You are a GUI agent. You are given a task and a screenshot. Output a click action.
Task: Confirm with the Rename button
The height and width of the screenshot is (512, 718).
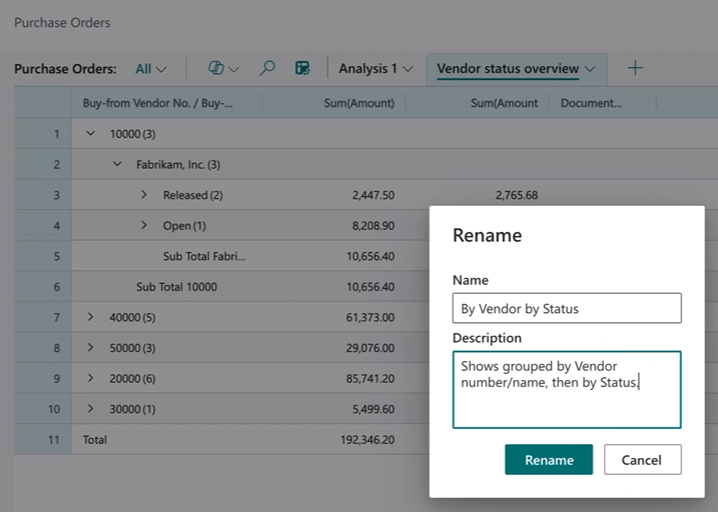pos(549,459)
